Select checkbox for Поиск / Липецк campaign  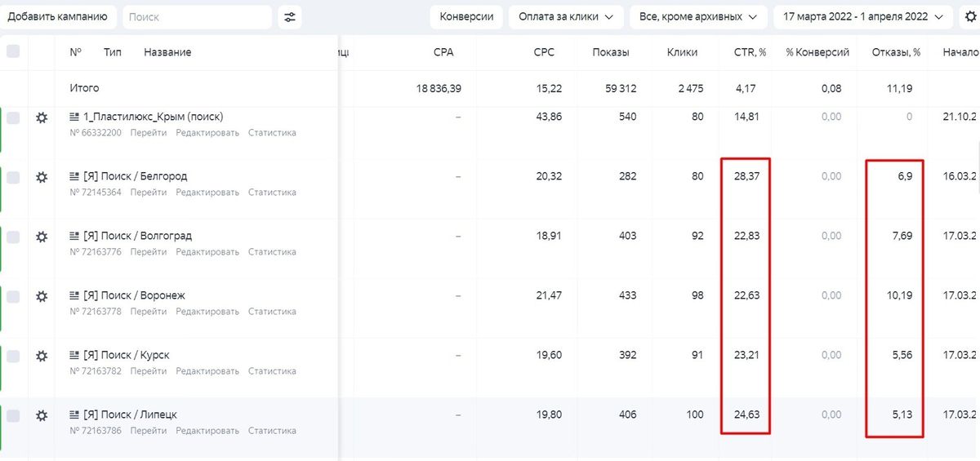click(x=13, y=415)
